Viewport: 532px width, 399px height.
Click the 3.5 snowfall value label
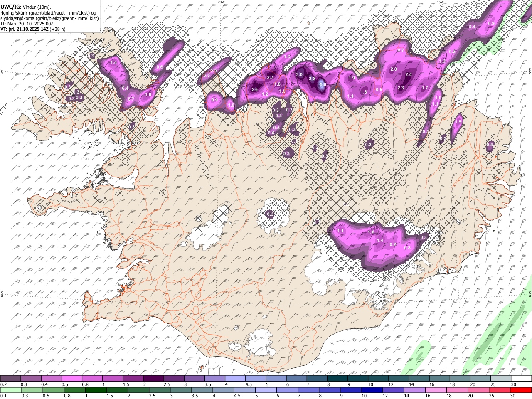click(312, 79)
